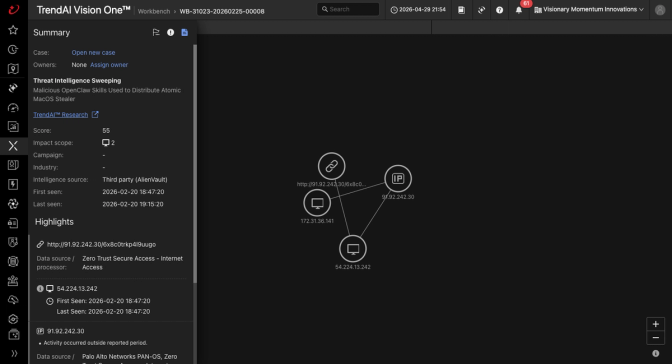Viewport: 672px width, 364px height.
Task: Click the highlighted URL http://91.92.242.30/6x8c0trkp4l9uugo
Action: [101, 244]
